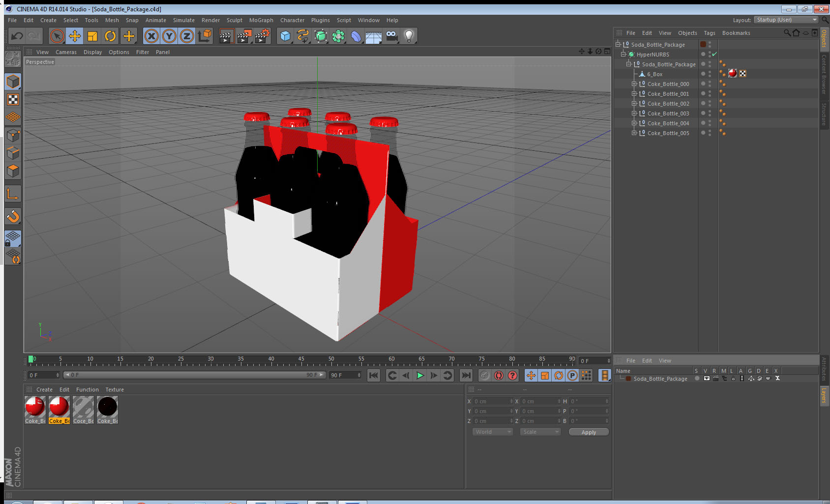This screenshot has width=830, height=504.
Task: Click the coordinate system icon
Action: tap(205, 36)
